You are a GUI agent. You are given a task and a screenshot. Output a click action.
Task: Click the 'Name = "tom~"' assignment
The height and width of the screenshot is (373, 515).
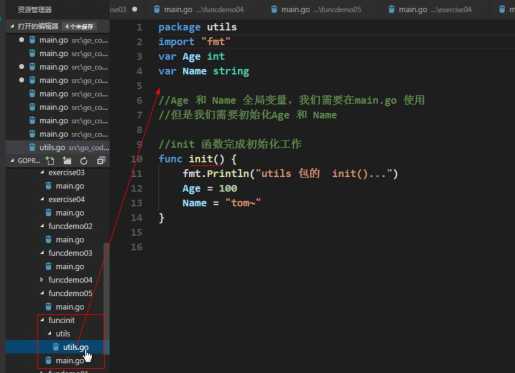click(x=222, y=203)
